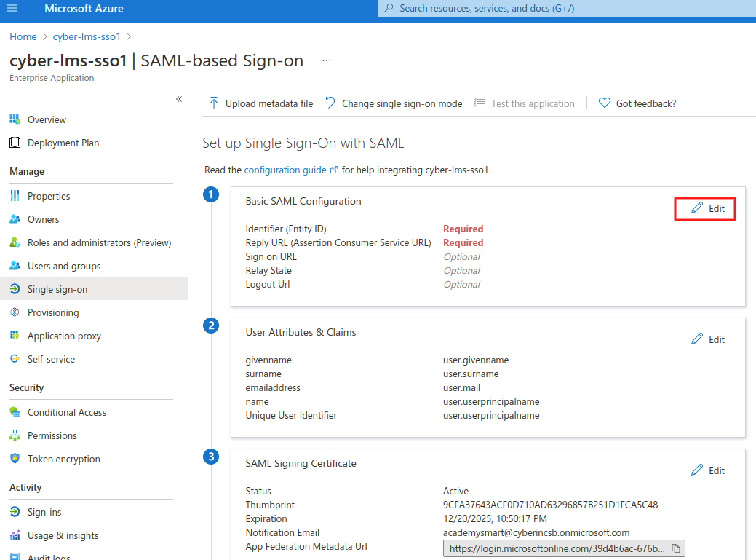Click the 'user.givenname' claim value
The height and width of the screenshot is (560, 756).
pyautogui.click(x=476, y=360)
